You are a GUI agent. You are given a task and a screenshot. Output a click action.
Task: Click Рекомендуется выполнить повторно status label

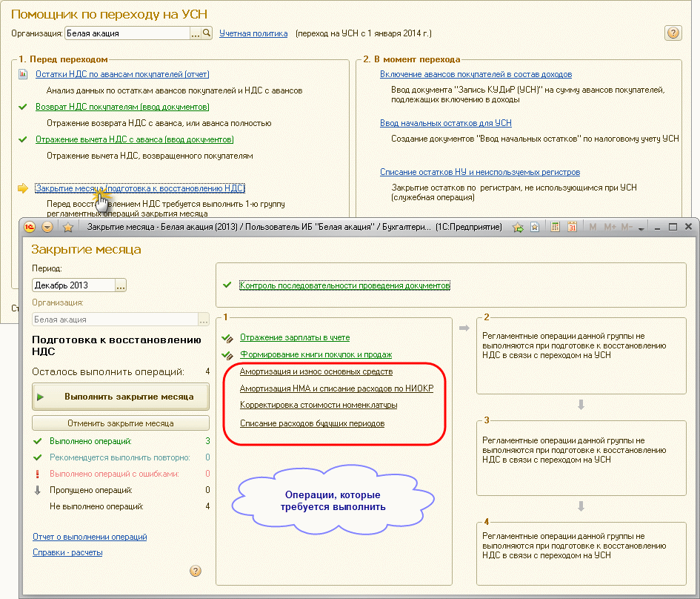tap(120, 457)
